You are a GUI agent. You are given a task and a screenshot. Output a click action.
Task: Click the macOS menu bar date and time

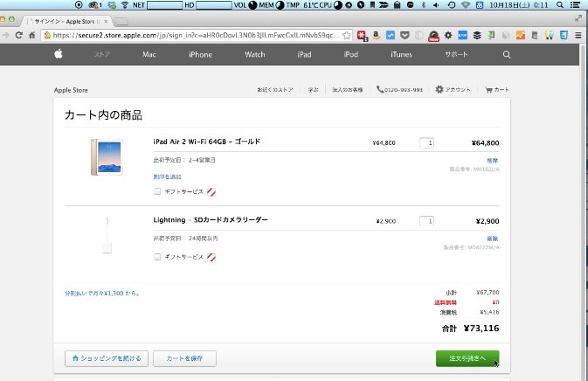click(519, 5)
